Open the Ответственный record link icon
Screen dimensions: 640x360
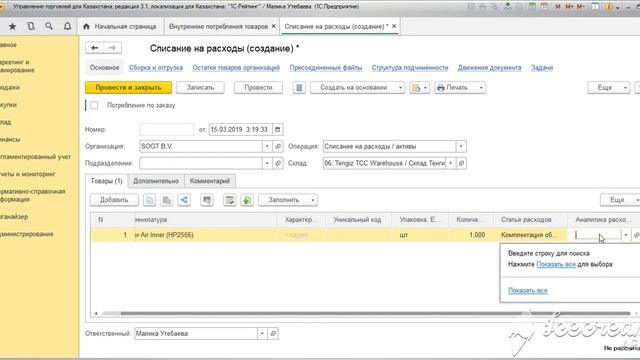273,333
